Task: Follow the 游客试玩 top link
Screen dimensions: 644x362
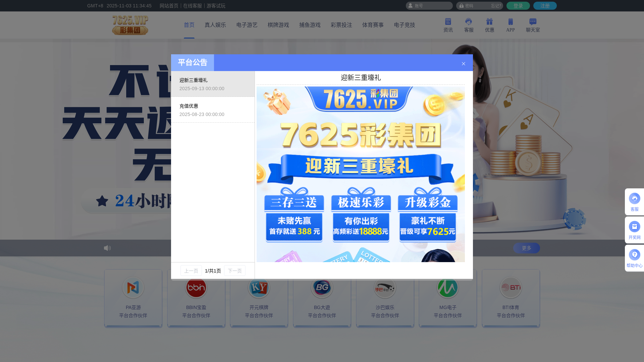Action: pyautogui.click(x=216, y=6)
